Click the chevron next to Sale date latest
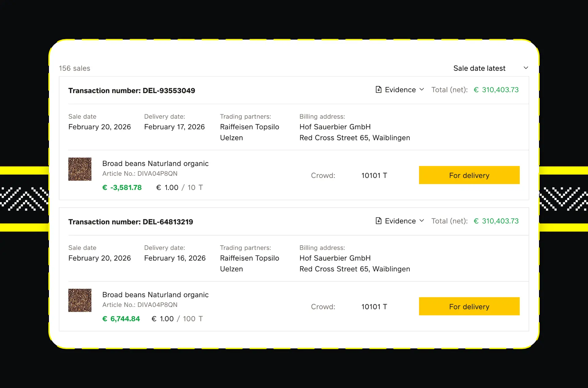This screenshot has height=388, width=588. tap(526, 68)
